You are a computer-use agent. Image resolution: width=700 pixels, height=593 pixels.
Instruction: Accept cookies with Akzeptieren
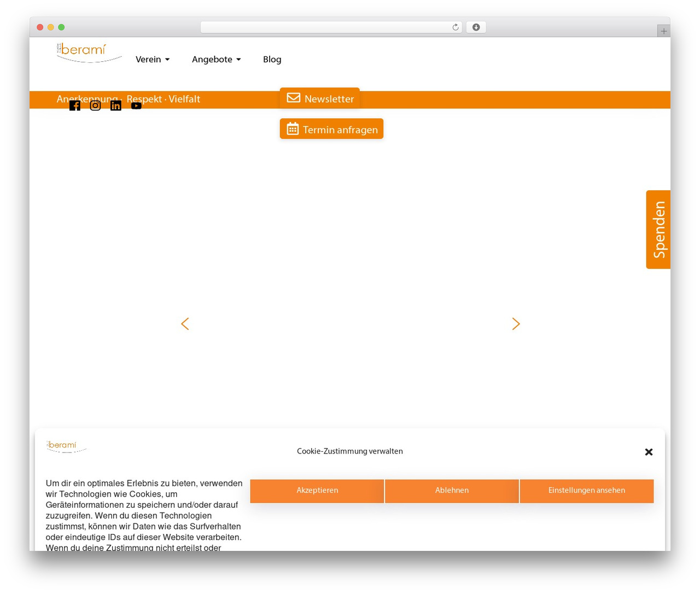pyautogui.click(x=317, y=491)
